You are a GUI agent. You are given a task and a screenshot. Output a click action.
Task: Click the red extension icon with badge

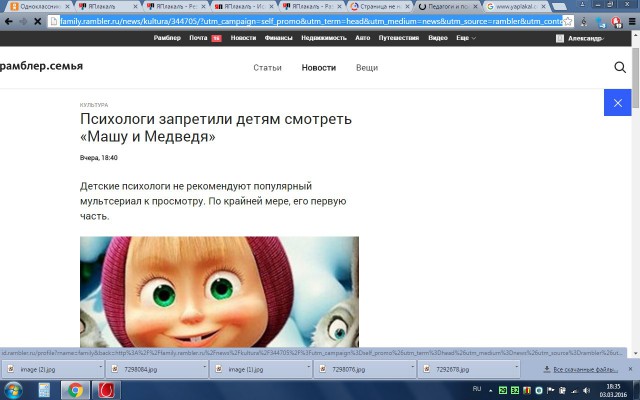[x=616, y=22]
